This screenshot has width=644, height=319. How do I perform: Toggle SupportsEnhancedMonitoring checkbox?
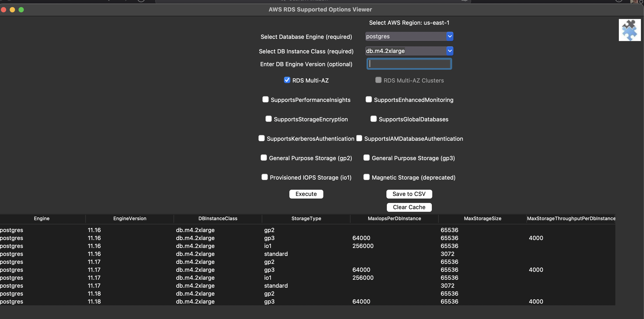point(368,99)
